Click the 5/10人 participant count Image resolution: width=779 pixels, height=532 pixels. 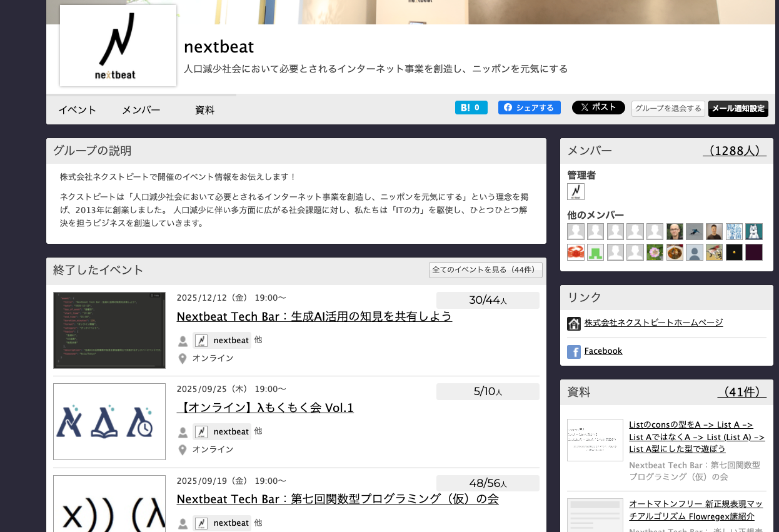point(488,391)
